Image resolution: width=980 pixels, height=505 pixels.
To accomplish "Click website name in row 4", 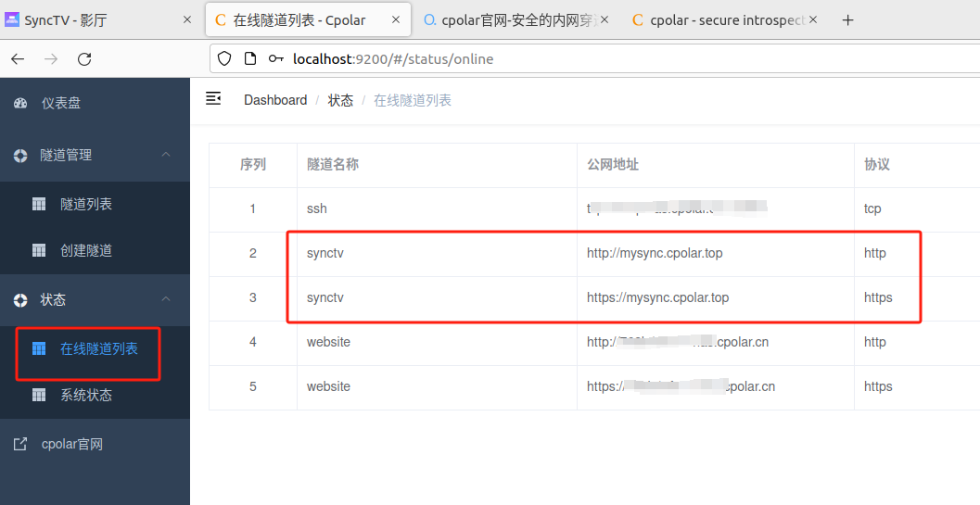I will (x=328, y=342).
